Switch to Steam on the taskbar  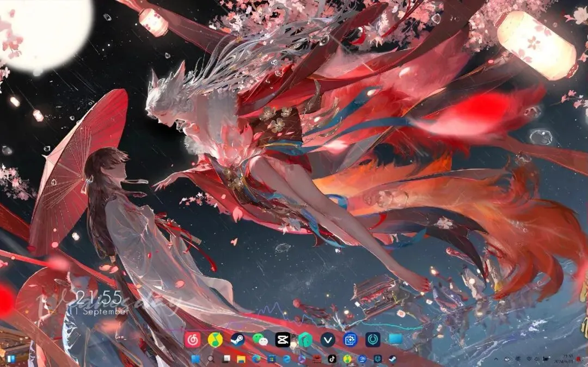[x=392, y=359]
